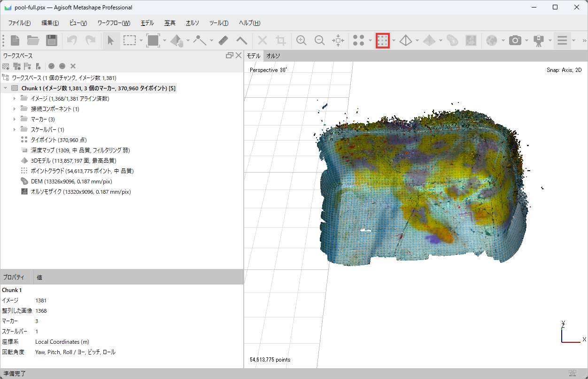Expand the スケールバー (1) folder
The image size is (588, 379).
pyautogui.click(x=15, y=129)
